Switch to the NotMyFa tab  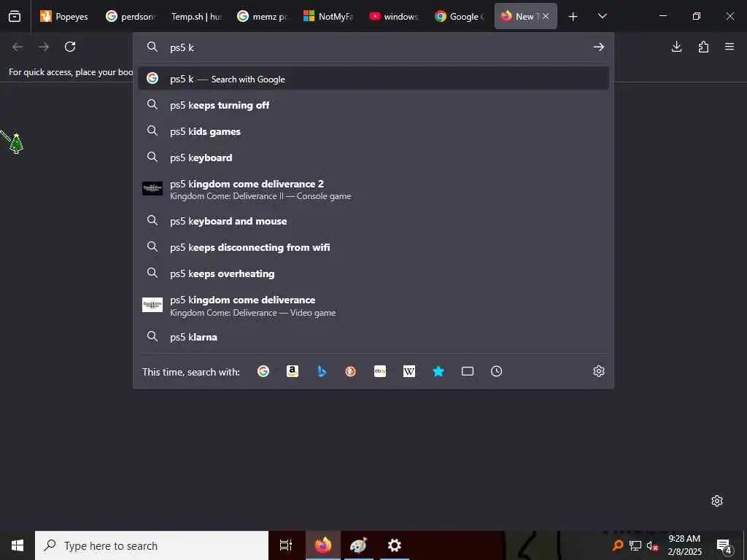click(328, 16)
